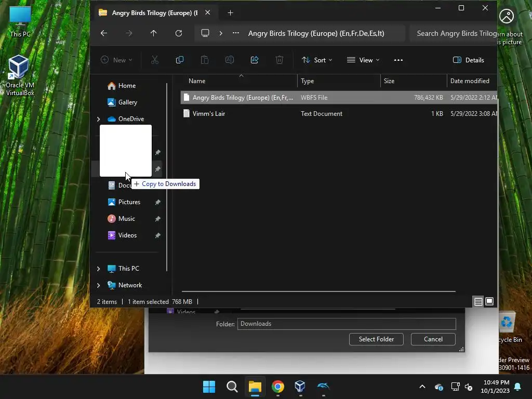Go back with the left arrow button
The image size is (532, 399).
(x=104, y=33)
